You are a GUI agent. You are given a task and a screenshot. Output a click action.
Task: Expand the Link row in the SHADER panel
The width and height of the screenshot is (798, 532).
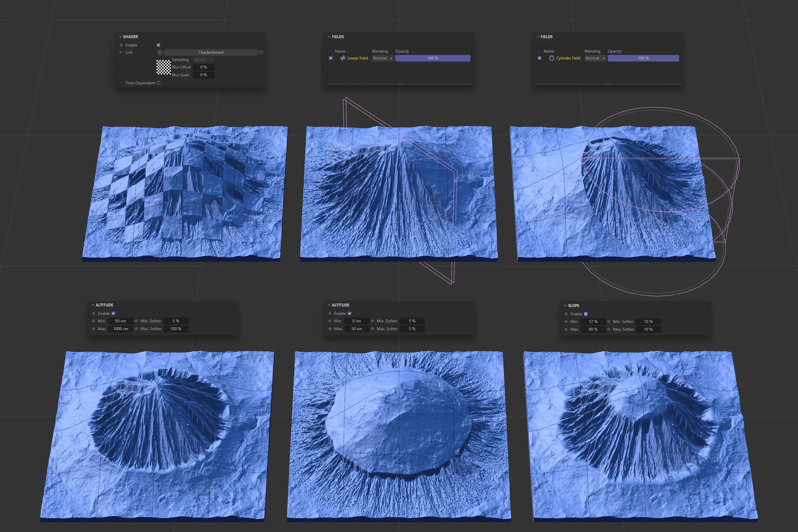(x=120, y=52)
